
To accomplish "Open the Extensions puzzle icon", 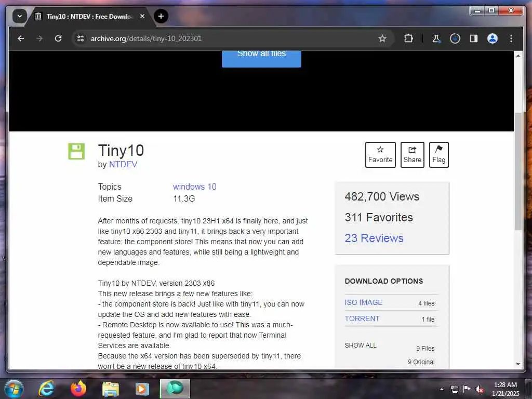I will 408,38.
